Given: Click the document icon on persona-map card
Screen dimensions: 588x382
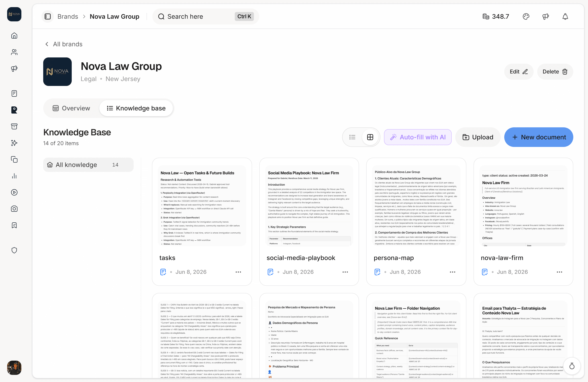Looking at the screenshot, I should pos(377,272).
